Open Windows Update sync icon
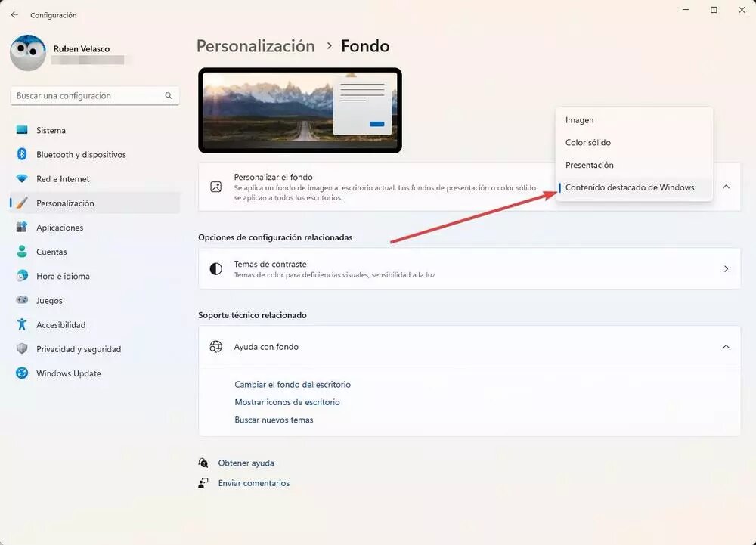Screen dimensions: 756x545 [x=22, y=373]
